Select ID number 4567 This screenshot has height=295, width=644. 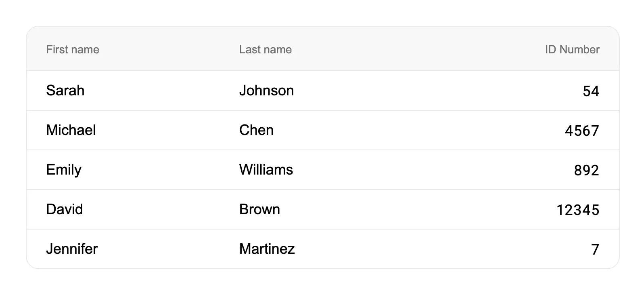coord(582,131)
